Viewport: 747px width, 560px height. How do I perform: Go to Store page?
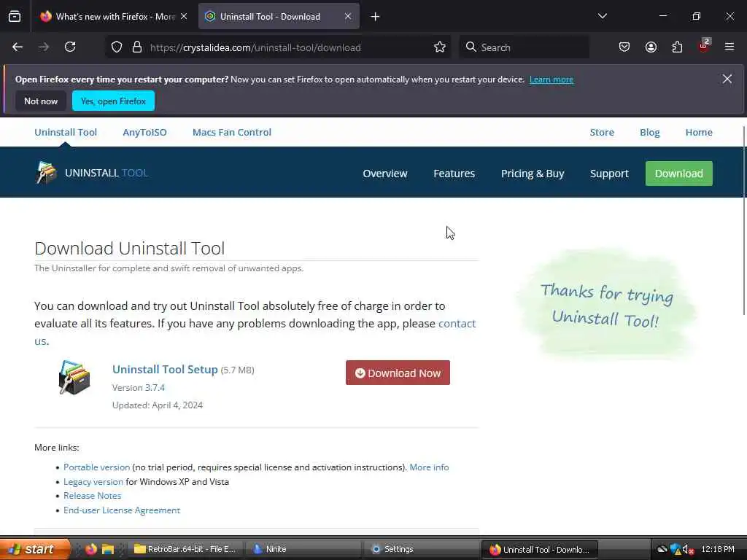click(602, 133)
